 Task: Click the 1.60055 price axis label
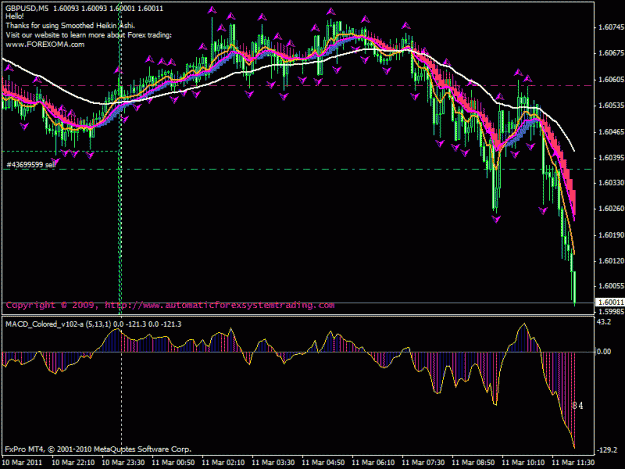[x=611, y=286]
